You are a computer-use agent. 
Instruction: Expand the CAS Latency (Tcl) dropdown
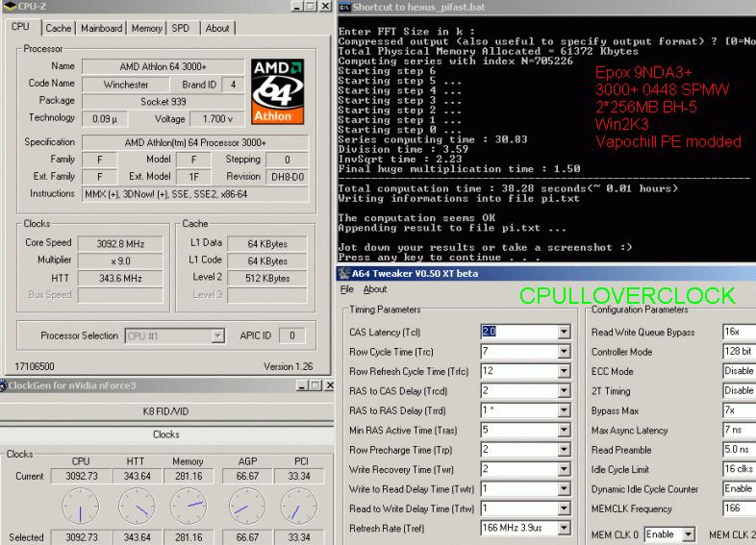pyautogui.click(x=564, y=332)
